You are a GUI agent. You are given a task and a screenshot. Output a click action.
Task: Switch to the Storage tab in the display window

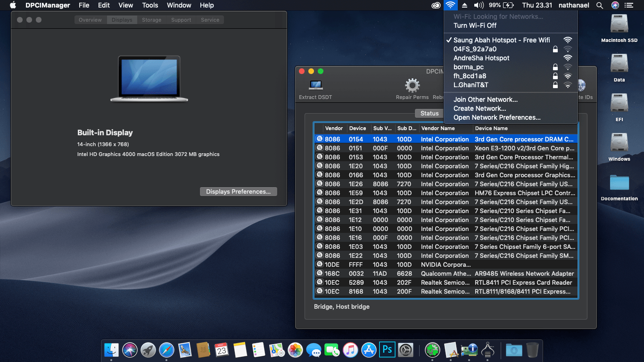[x=151, y=20]
